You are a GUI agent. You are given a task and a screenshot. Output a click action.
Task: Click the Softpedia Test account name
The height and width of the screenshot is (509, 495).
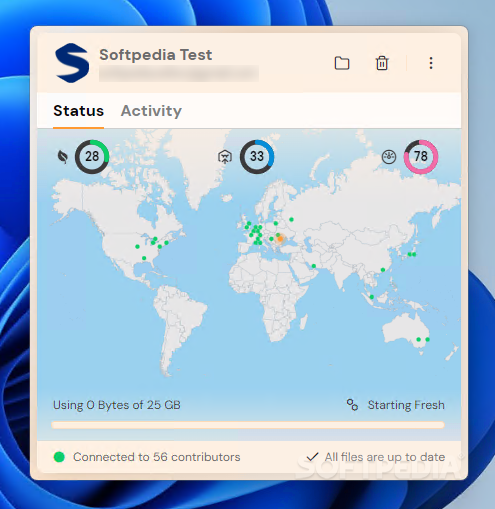point(156,55)
